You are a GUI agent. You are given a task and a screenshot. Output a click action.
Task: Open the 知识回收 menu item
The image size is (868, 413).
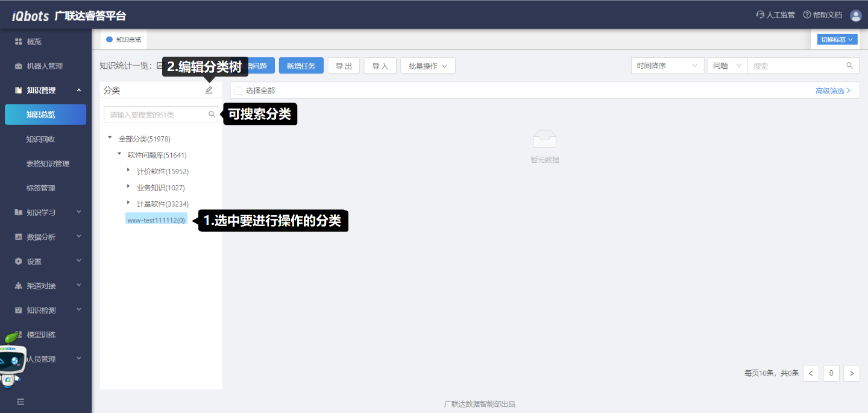pyautogui.click(x=41, y=139)
